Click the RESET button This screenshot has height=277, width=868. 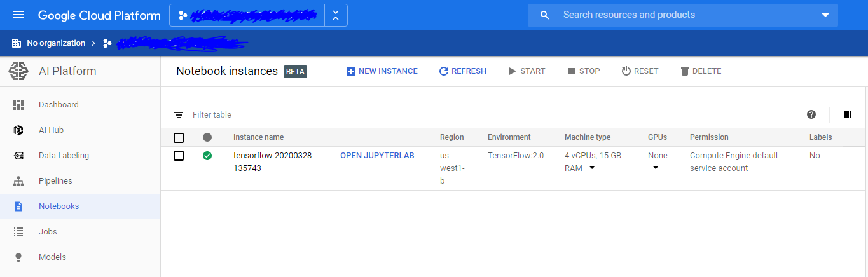640,71
